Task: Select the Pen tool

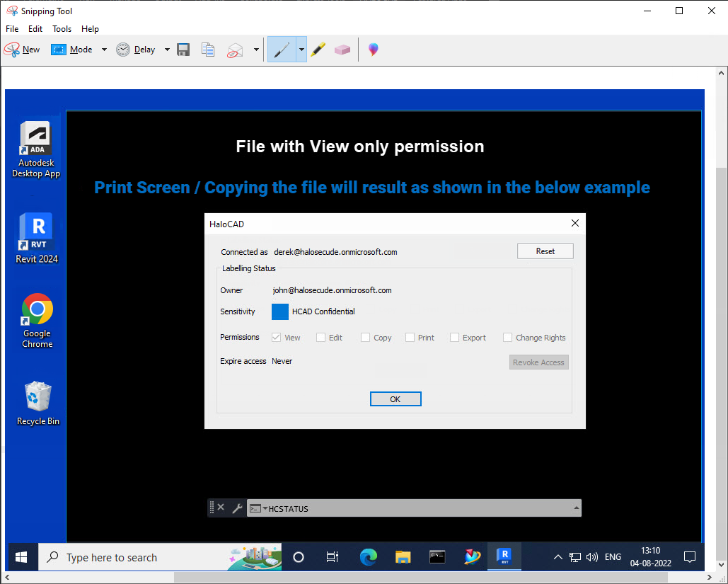Action: 281,50
